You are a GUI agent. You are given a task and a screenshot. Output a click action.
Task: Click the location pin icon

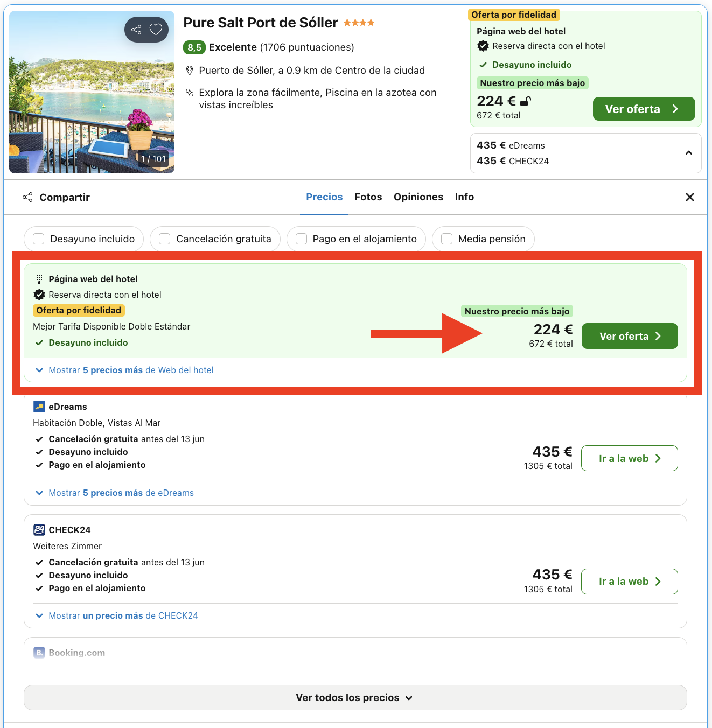point(190,71)
